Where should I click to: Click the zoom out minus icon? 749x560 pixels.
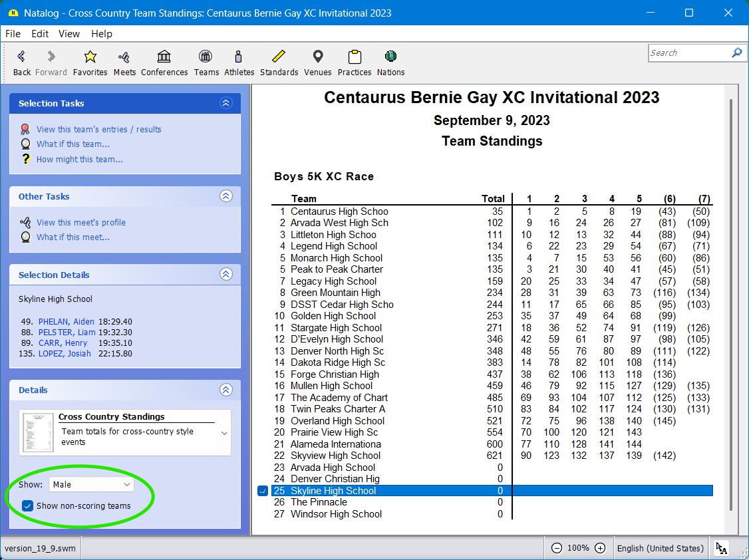(557, 548)
